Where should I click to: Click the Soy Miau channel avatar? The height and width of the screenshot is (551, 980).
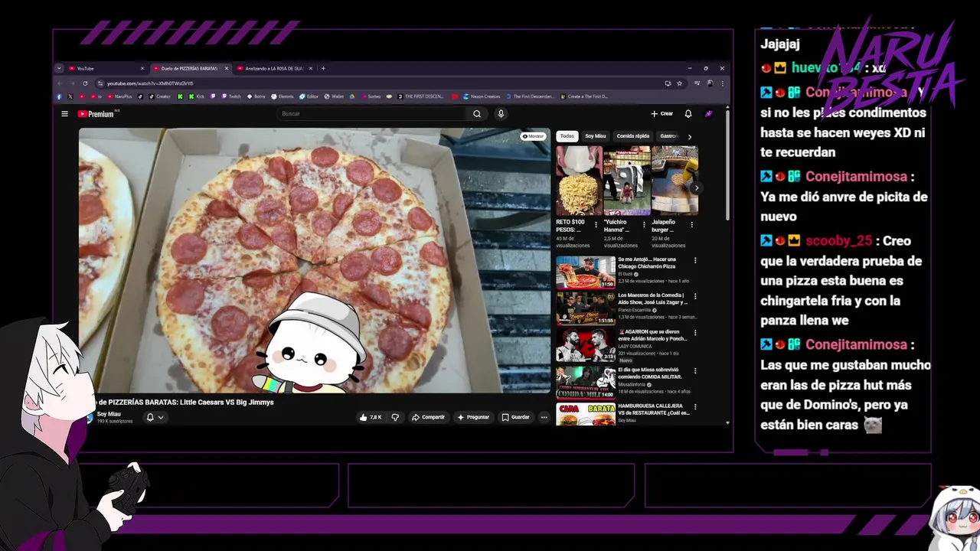[x=89, y=418]
